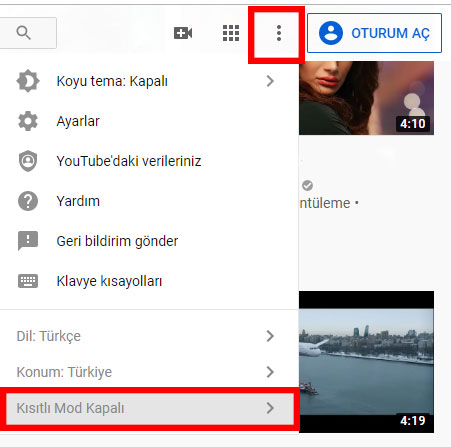451x447 pixels.
Task: Open the create video camera icon
Action: coord(183,33)
